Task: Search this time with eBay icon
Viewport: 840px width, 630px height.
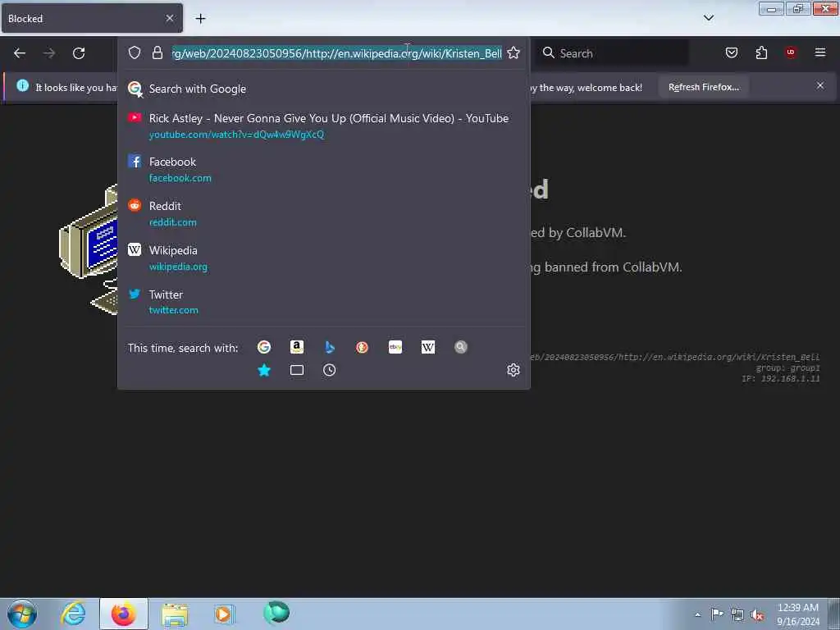Action: 395,347
